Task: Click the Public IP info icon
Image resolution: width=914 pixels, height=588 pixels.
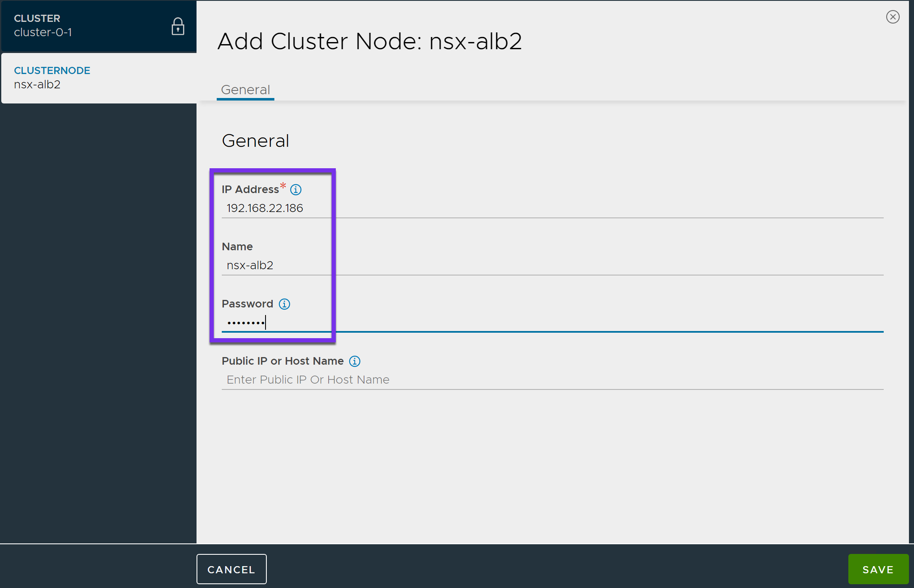Action: 355,361
